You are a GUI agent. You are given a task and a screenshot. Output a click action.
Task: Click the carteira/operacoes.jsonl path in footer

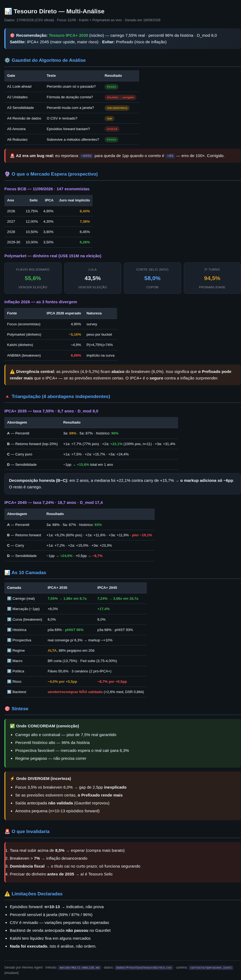(211, 967)
